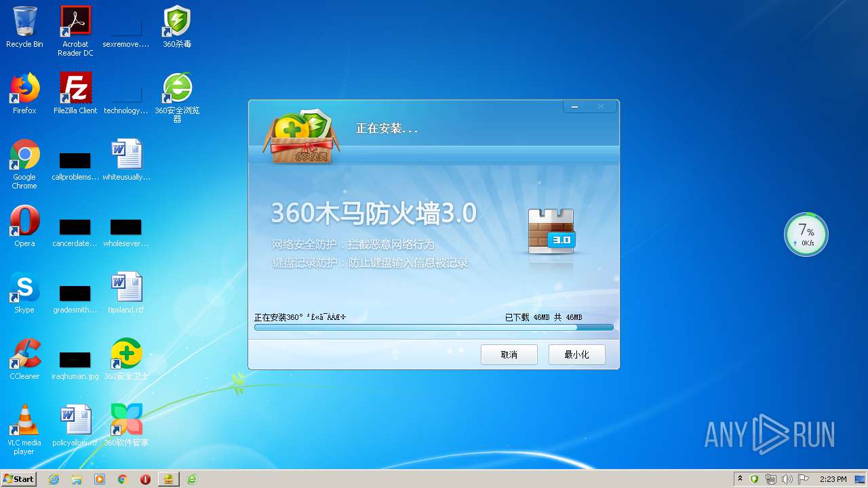
Task: Open Internet Explorer from the taskbar
Action: (x=54, y=479)
